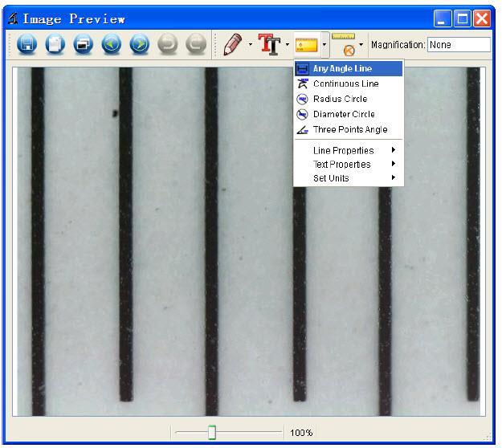
Task: Maximize the Image Preview window
Action: coord(463,18)
